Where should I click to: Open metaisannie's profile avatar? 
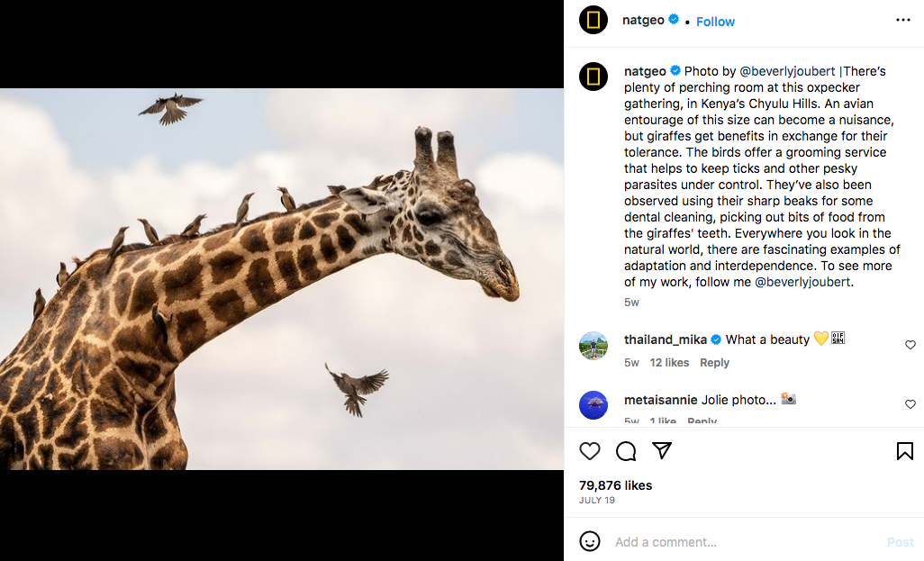coord(593,404)
